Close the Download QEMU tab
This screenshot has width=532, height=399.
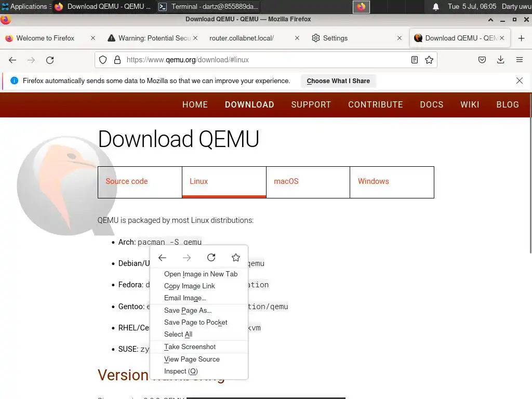click(502, 38)
